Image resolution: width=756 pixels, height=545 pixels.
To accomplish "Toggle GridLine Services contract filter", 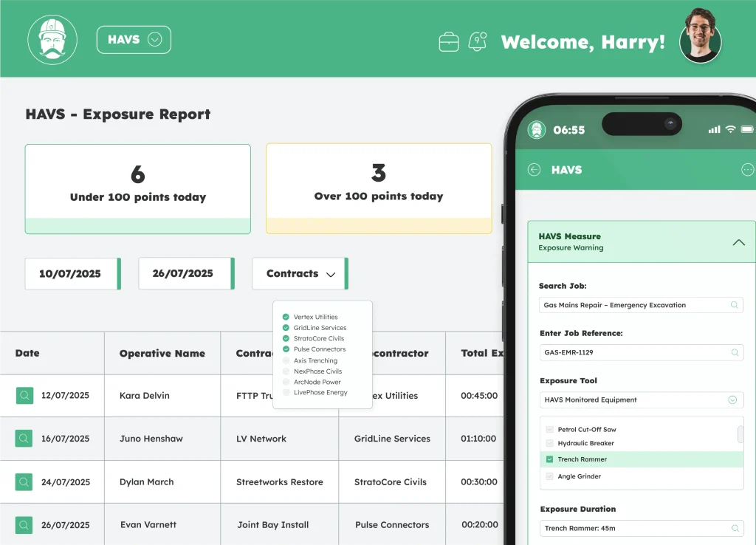I will point(286,327).
